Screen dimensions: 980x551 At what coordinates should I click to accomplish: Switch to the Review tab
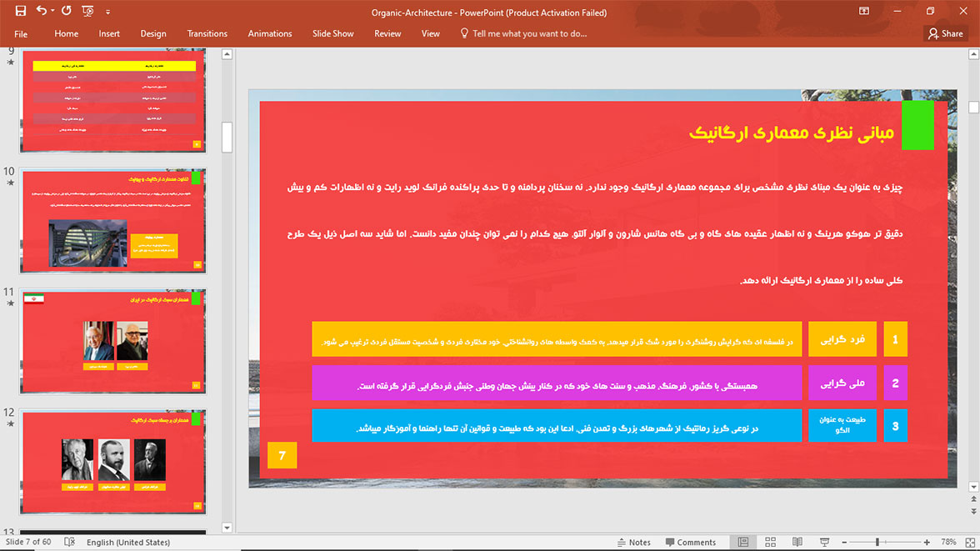coord(387,34)
